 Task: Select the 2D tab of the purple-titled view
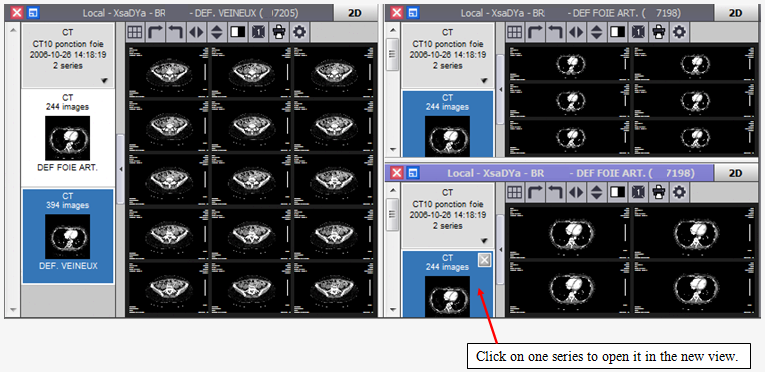(735, 173)
